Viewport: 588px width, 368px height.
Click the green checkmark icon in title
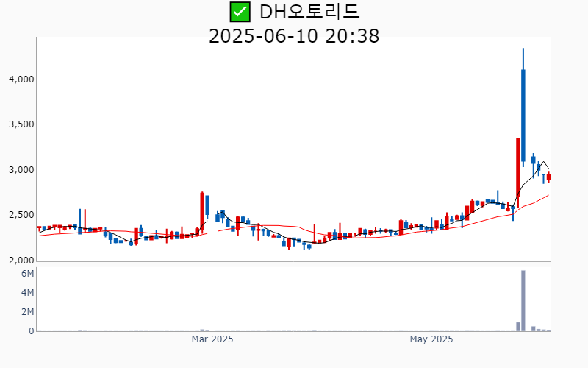click(x=240, y=12)
